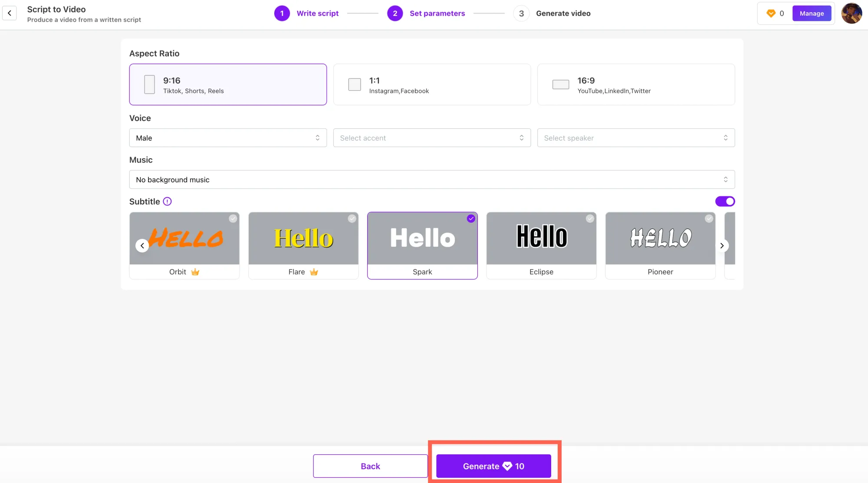
Task: Open the Select accent dropdown
Action: [x=432, y=138]
